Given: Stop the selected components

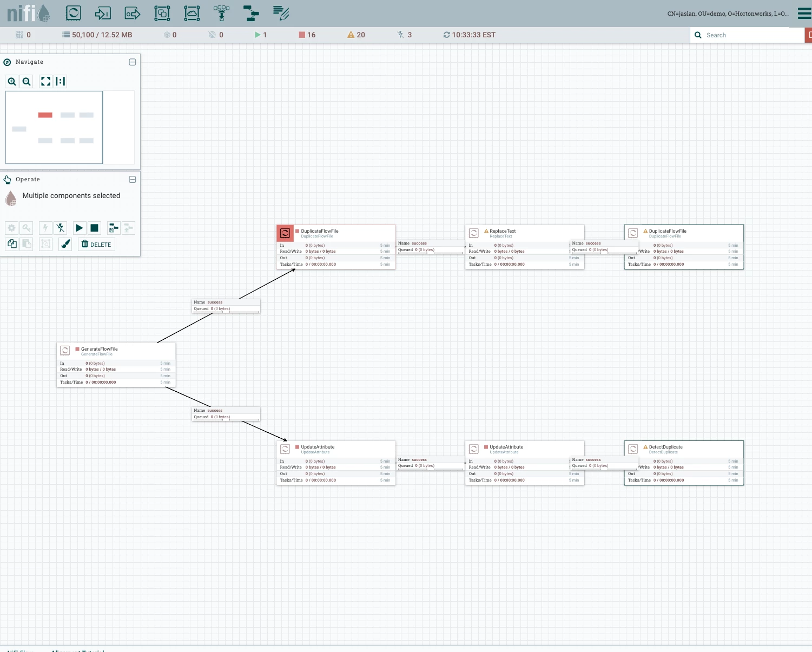Looking at the screenshot, I should 94,228.
